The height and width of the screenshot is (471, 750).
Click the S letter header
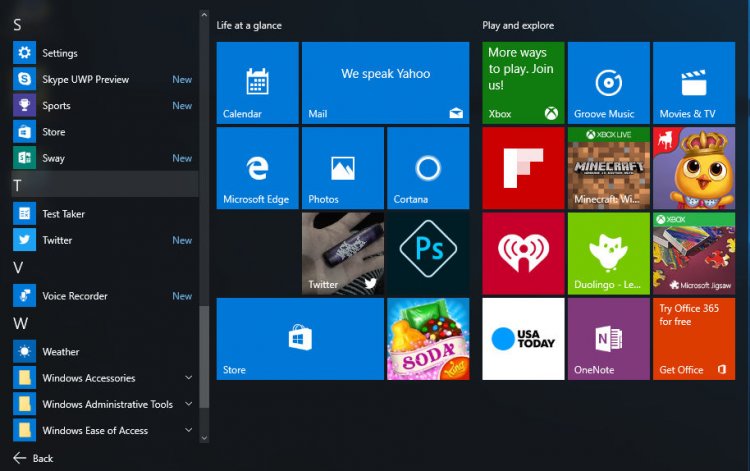[17, 25]
